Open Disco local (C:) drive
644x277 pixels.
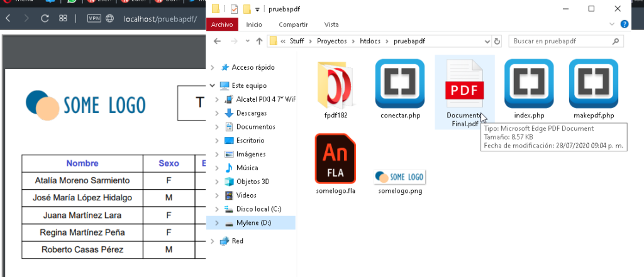pyautogui.click(x=258, y=209)
